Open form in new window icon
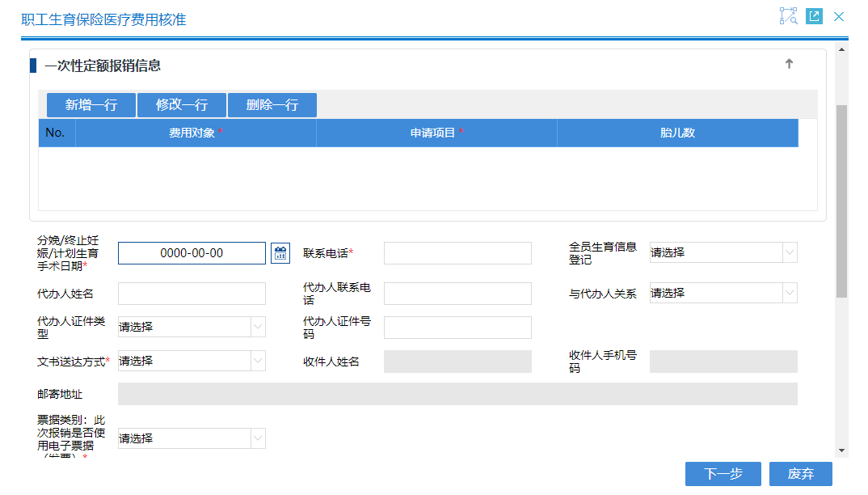The height and width of the screenshot is (495, 868). pos(814,16)
